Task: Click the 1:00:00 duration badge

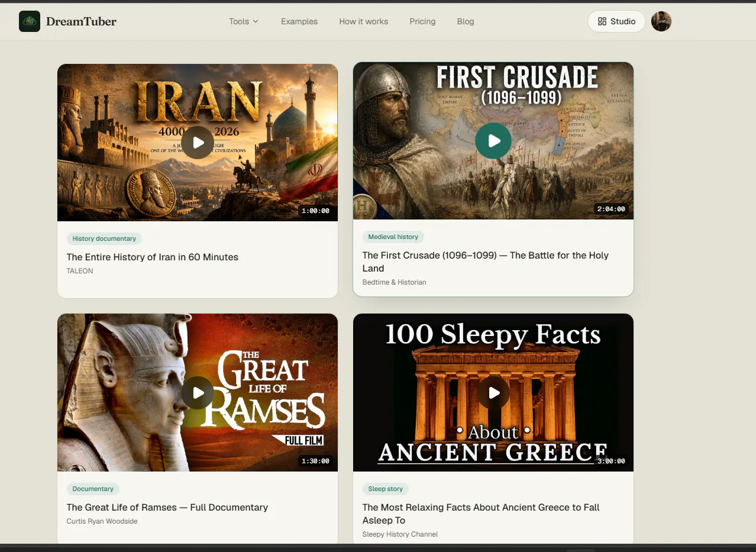Action: coord(315,211)
